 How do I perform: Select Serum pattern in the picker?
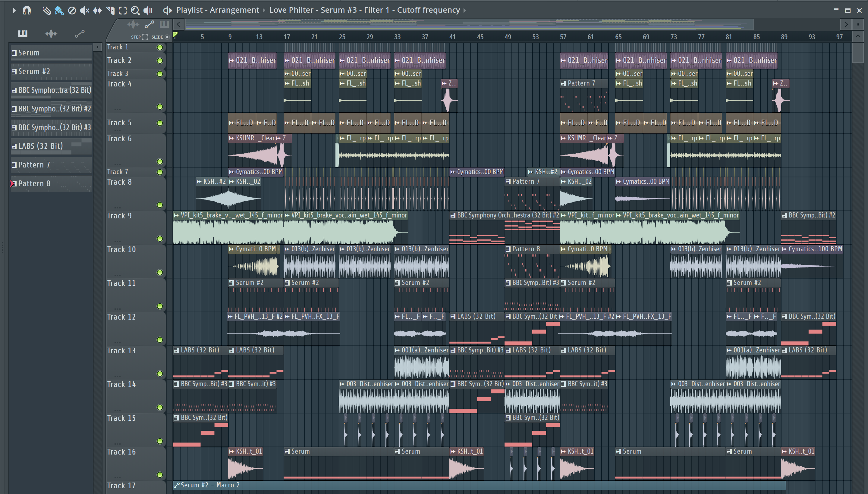pos(51,53)
